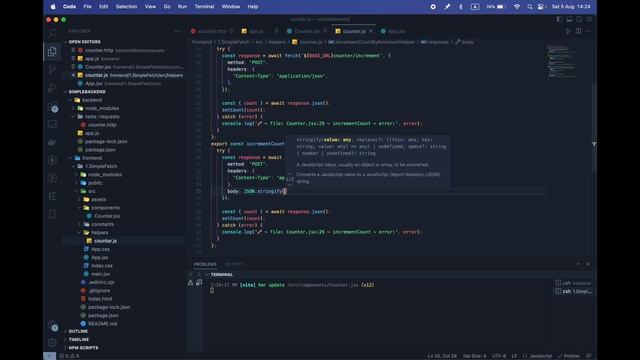The height and width of the screenshot is (360, 640).
Task: Switch to the counter.http editor tab
Action: pyautogui.click(x=212, y=31)
